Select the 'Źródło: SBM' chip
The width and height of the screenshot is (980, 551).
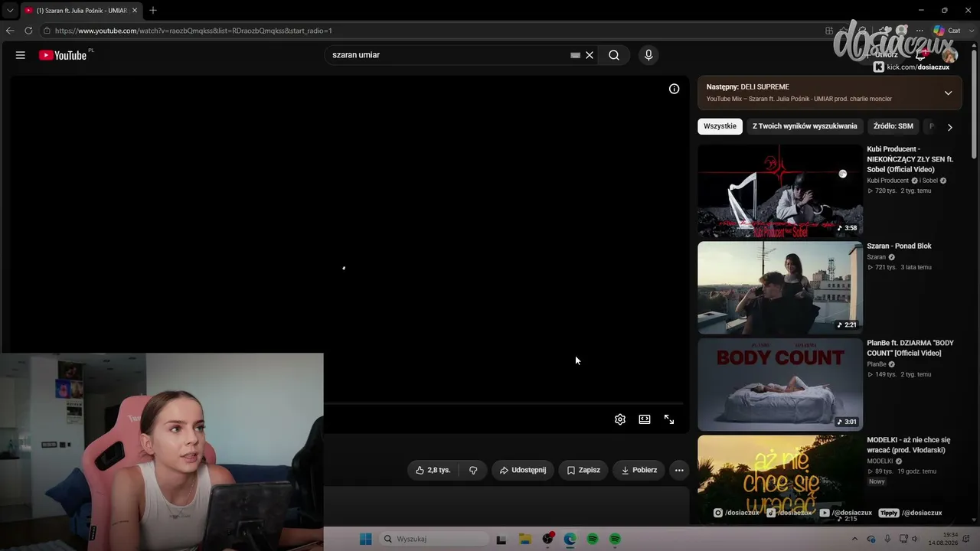pyautogui.click(x=893, y=126)
